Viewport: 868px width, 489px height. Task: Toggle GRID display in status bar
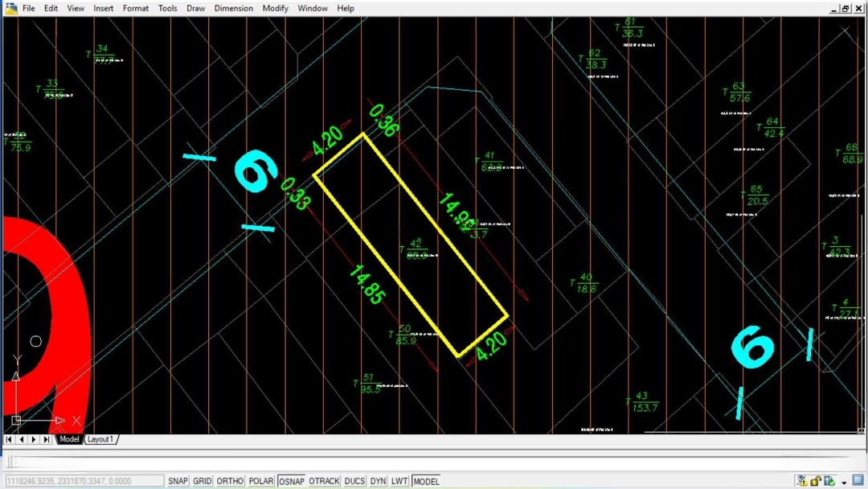point(203,481)
